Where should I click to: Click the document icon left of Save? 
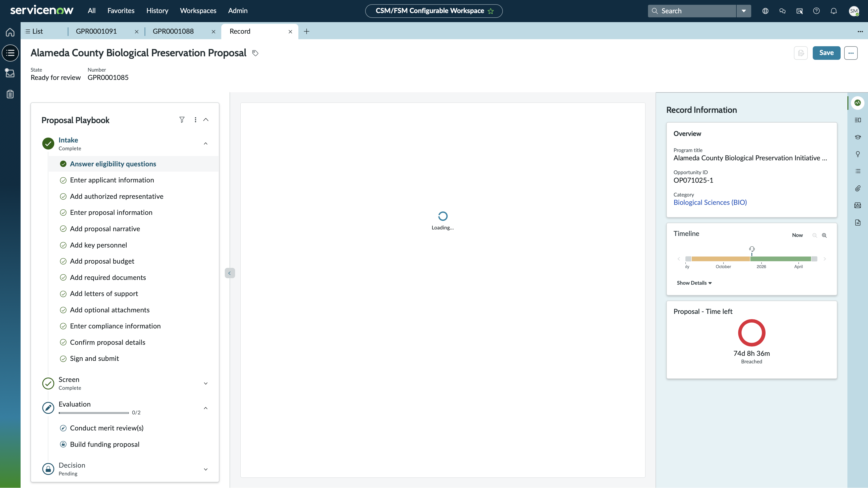801,53
